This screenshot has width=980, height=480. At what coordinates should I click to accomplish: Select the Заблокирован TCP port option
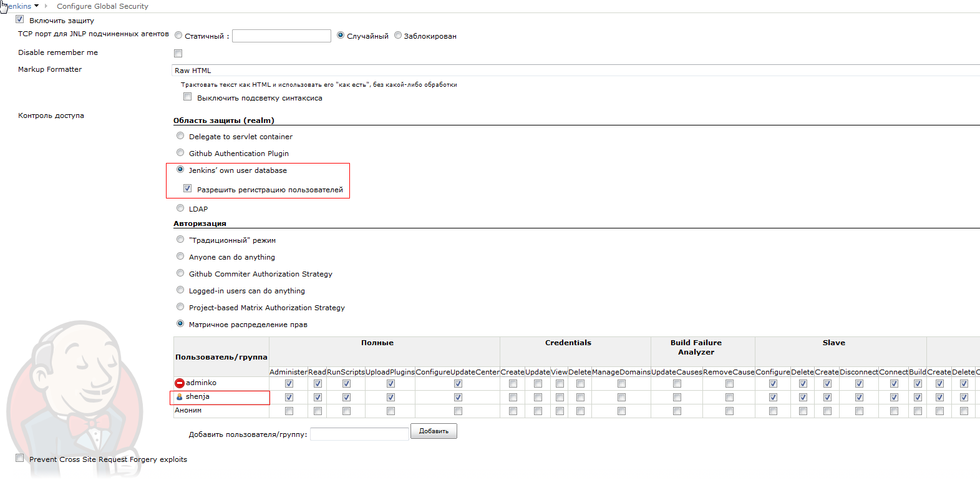click(x=398, y=36)
